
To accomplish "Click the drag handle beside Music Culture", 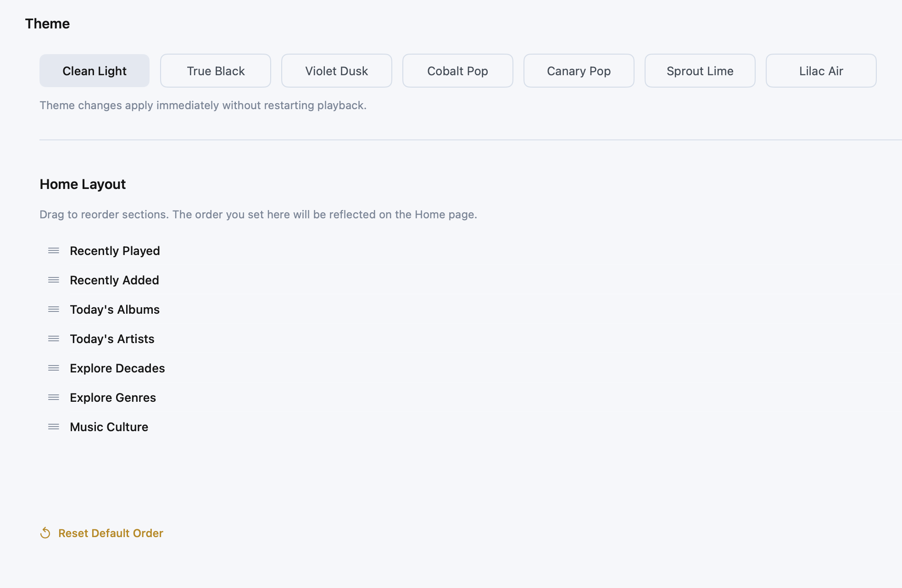I will [54, 427].
